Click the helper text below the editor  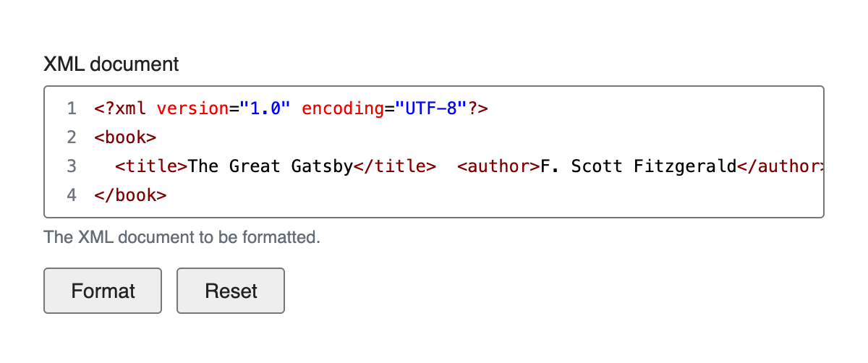tap(182, 236)
